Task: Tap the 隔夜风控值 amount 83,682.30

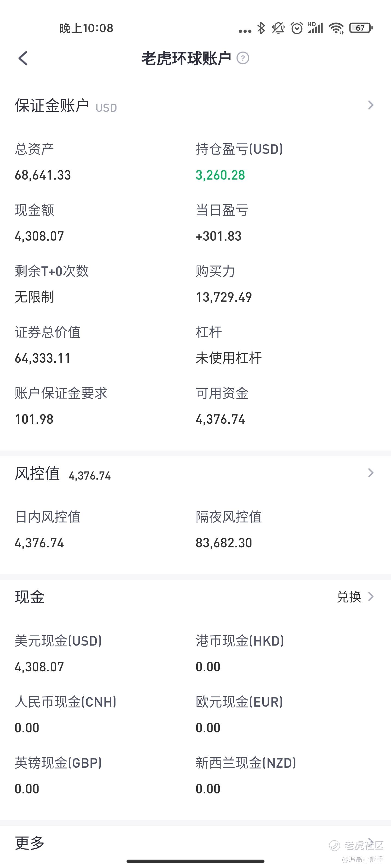Action: coord(224,543)
